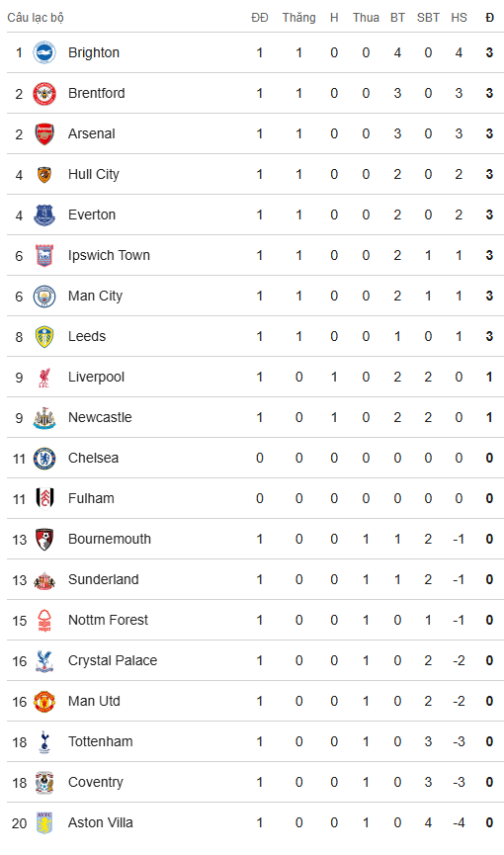
Task: Click the Brentford club crest icon
Action: pyautogui.click(x=44, y=93)
